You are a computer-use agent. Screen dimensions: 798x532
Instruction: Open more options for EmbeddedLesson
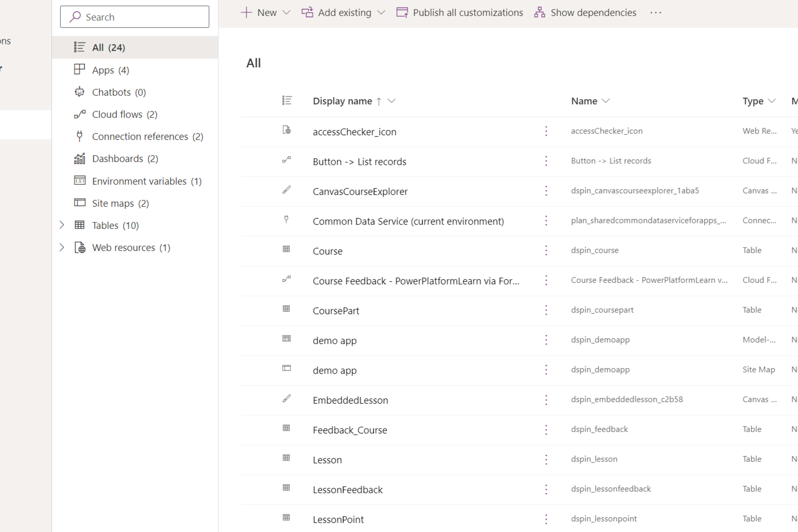[x=546, y=400]
